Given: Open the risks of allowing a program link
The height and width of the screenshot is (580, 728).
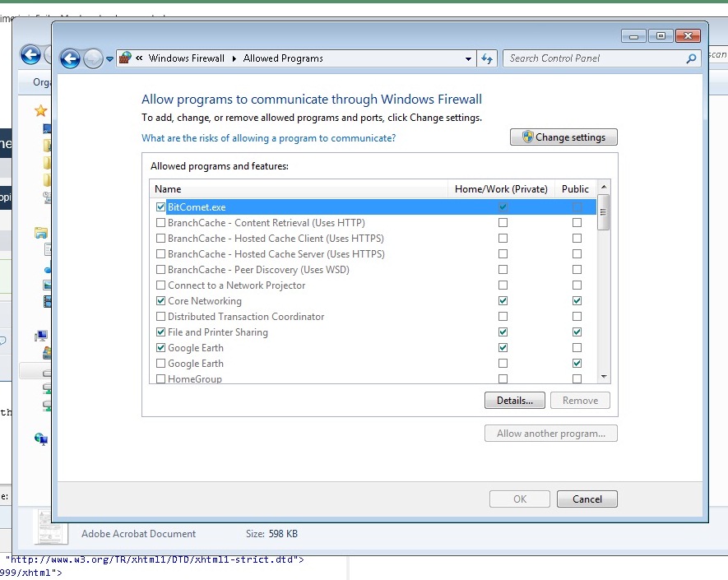Looking at the screenshot, I should (x=268, y=138).
